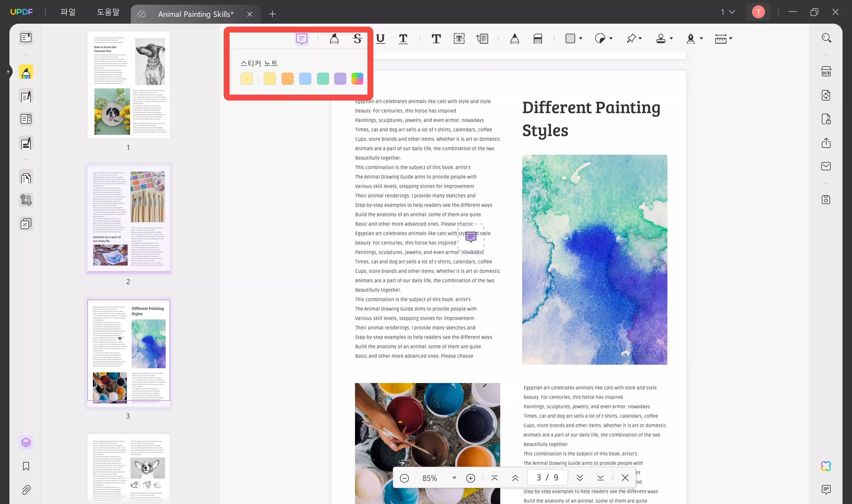Open comment mode in left sidebar

pos(26,72)
